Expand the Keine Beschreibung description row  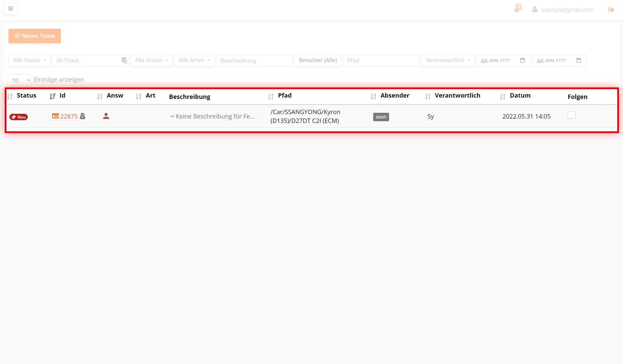coord(172,116)
